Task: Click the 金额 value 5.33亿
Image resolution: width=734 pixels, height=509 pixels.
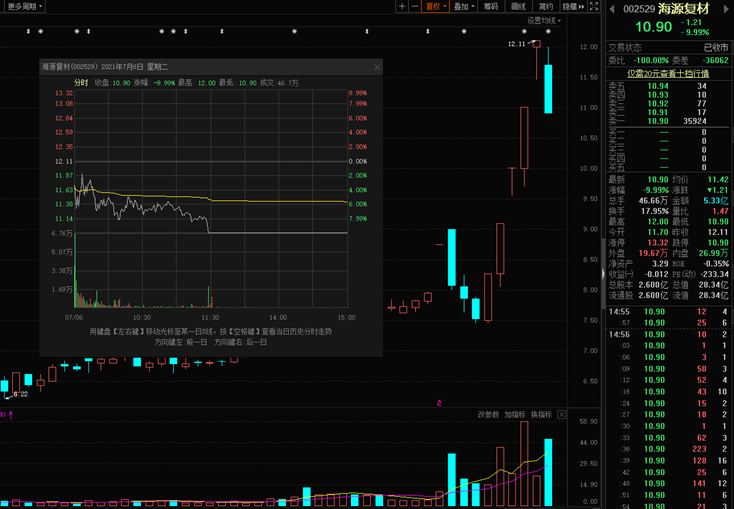Action: click(x=716, y=200)
